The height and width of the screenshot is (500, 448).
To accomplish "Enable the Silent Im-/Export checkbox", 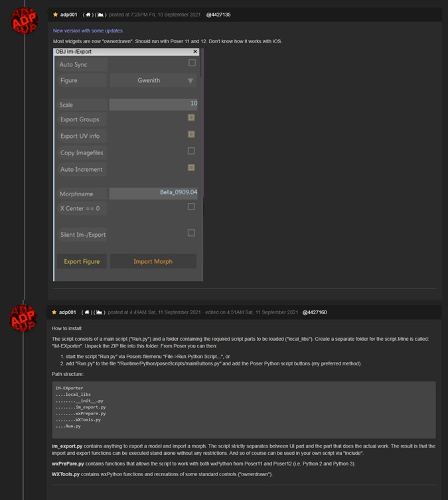I will pyautogui.click(x=191, y=233).
